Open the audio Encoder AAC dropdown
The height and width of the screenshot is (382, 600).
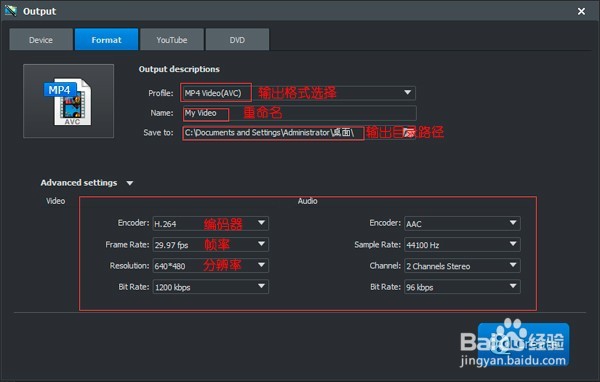pos(462,224)
